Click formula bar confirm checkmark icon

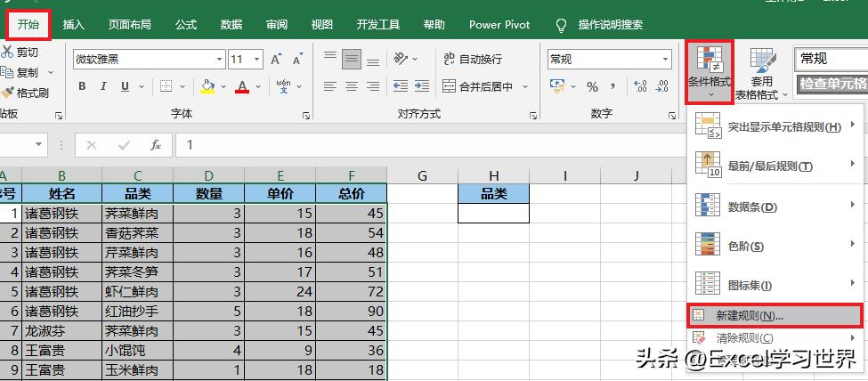[x=124, y=145]
